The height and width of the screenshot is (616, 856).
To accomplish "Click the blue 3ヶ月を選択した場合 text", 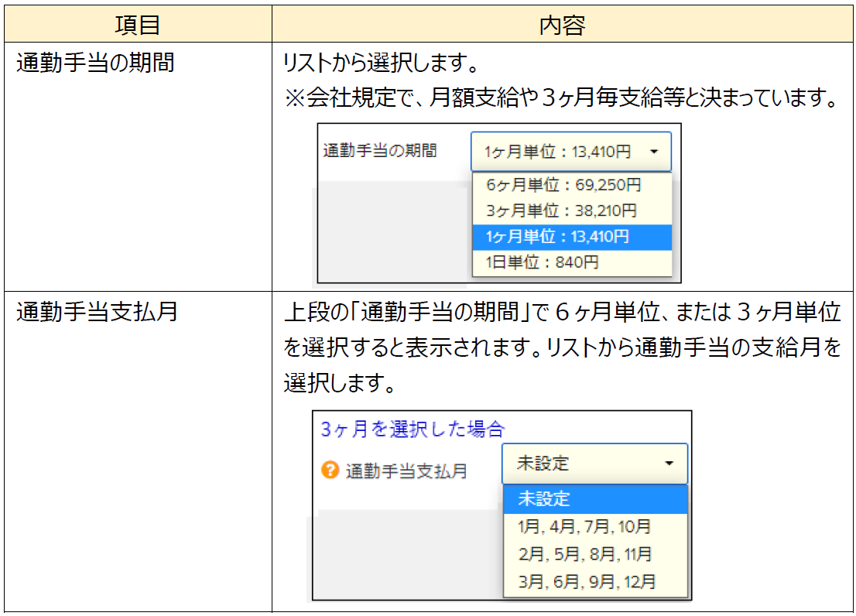I will (413, 429).
